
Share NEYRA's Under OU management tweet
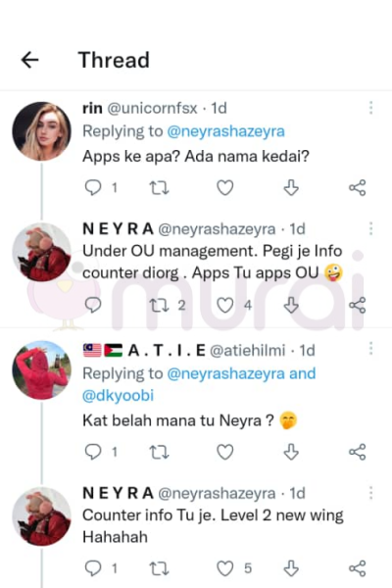coord(357,305)
